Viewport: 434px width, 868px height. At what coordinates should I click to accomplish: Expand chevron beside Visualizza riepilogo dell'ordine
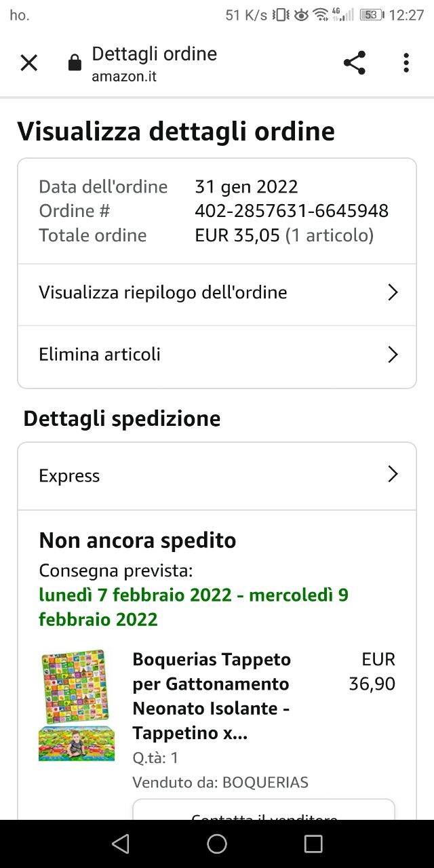[x=392, y=292]
